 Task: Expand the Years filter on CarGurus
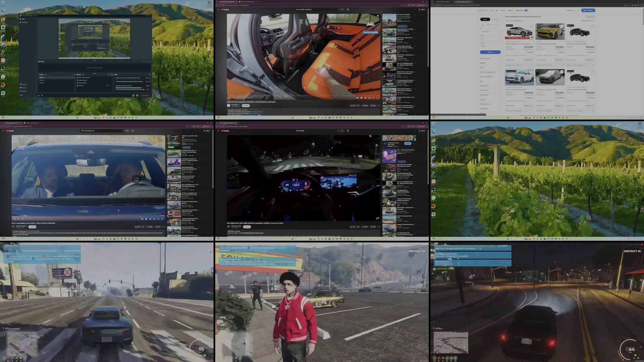(x=490, y=68)
